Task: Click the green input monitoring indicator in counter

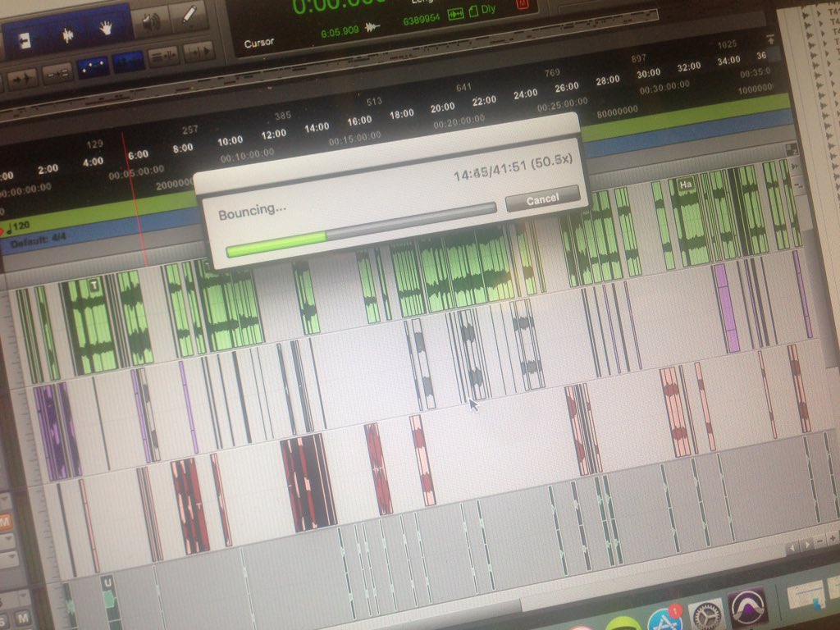Action: pos(455,14)
